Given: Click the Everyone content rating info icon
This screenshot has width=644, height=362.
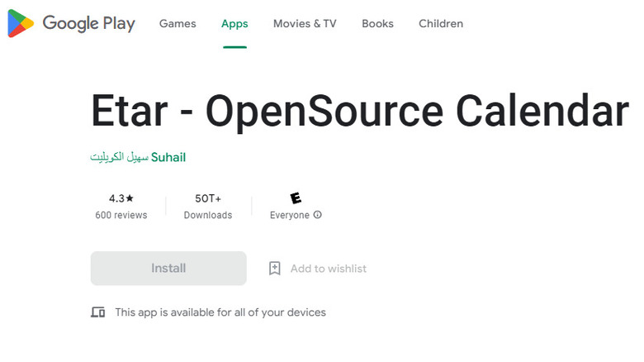Looking at the screenshot, I should coord(318,215).
